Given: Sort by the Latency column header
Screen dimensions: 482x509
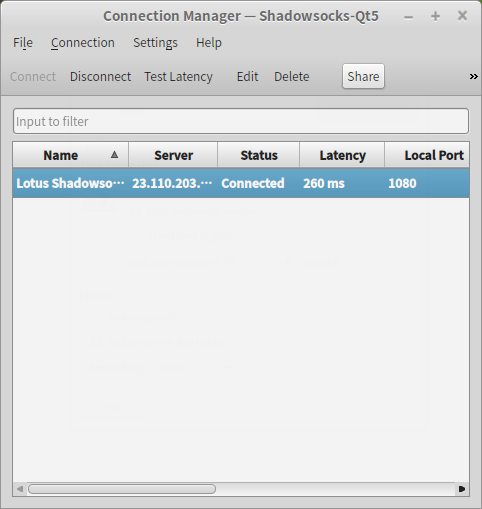Looking at the screenshot, I should click(342, 155).
